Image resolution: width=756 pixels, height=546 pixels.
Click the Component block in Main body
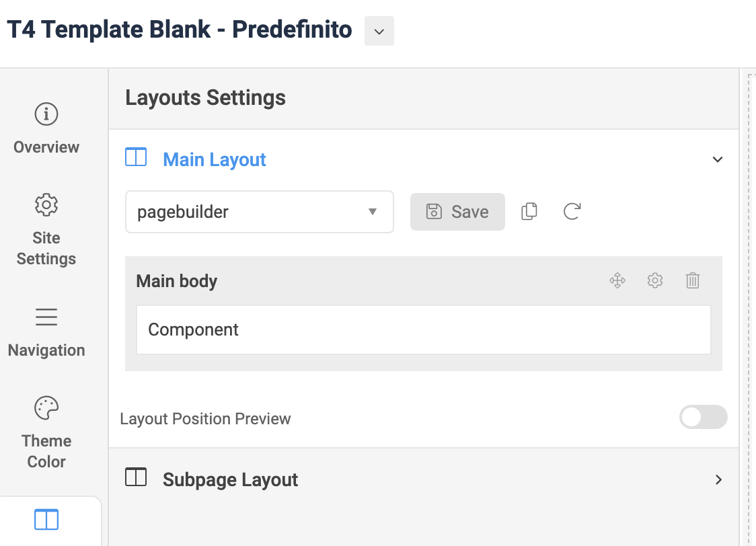[x=423, y=330]
